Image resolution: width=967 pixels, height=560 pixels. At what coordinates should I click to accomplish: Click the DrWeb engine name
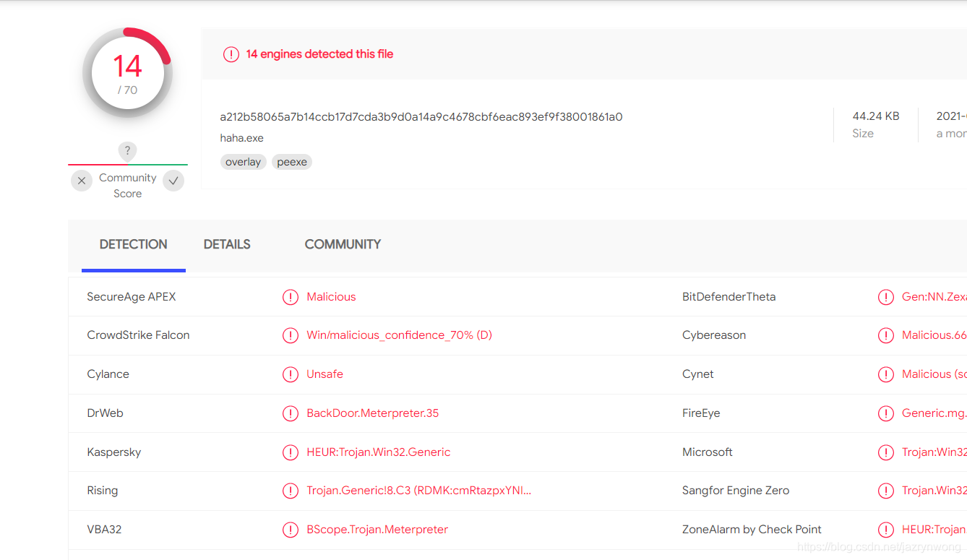tap(105, 413)
